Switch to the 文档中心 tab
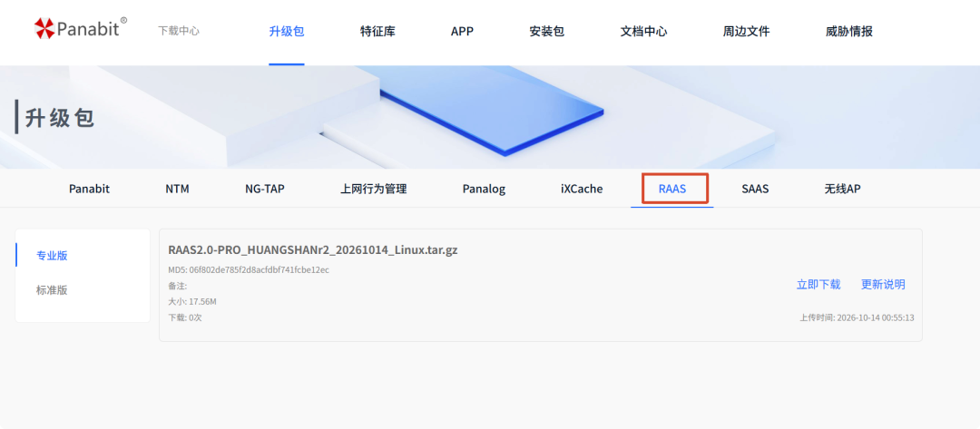 [x=643, y=31]
